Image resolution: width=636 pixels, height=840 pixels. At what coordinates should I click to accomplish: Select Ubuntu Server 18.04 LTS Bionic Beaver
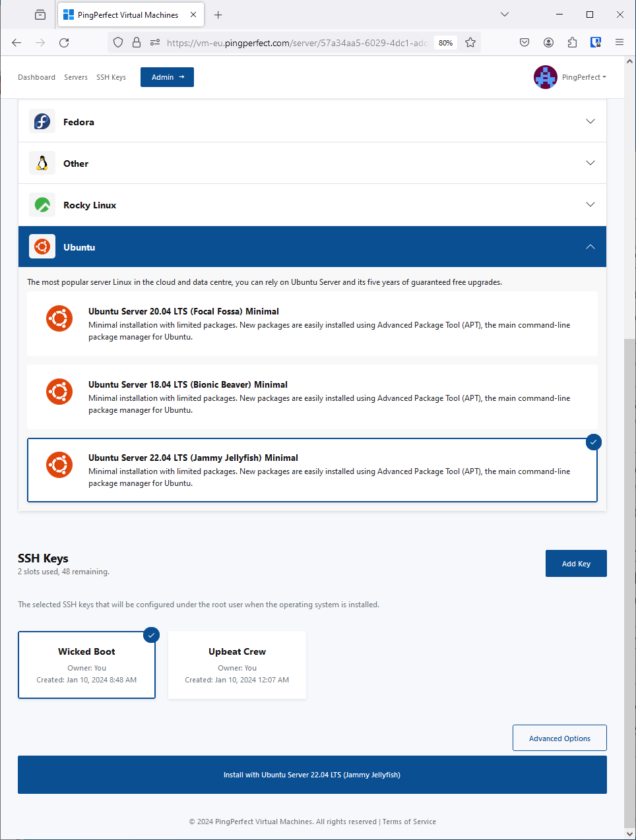[312, 397]
